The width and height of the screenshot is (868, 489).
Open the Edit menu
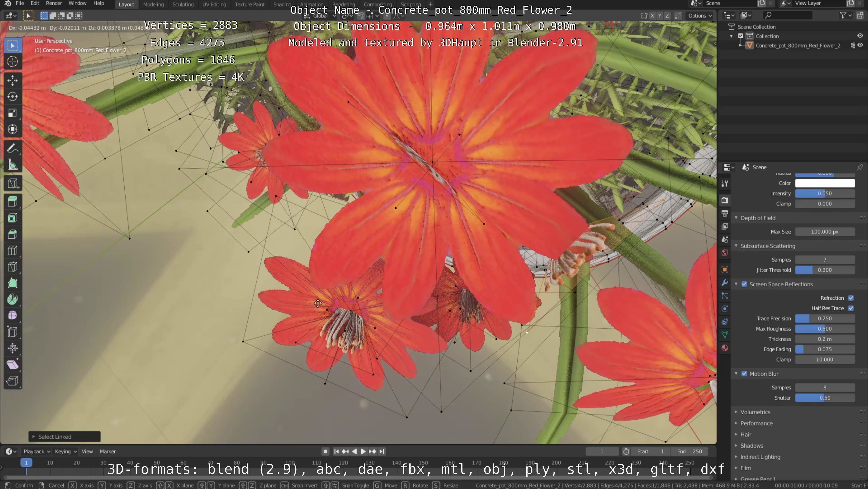(35, 3)
